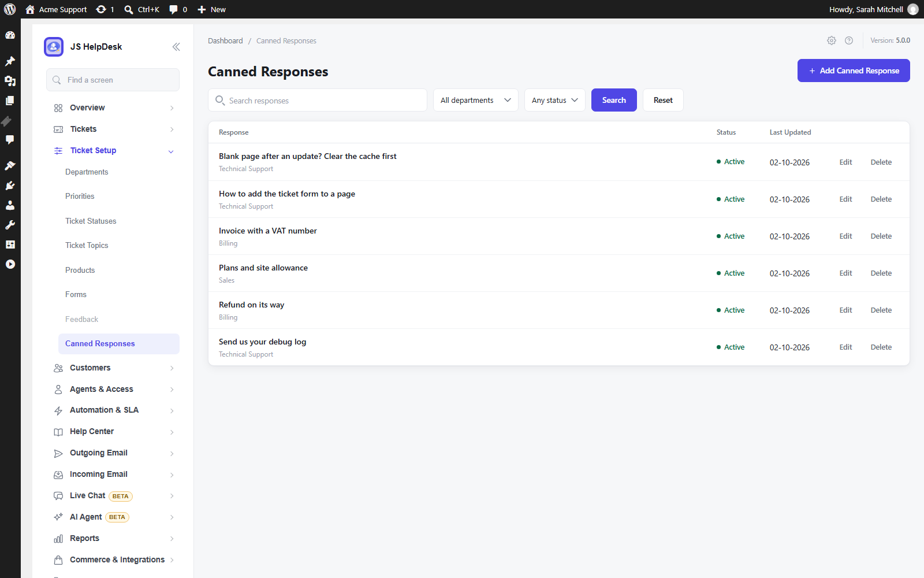The image size is (924, 578).
Task: Select the Canned Responses menu item
Action: point(119,344)
